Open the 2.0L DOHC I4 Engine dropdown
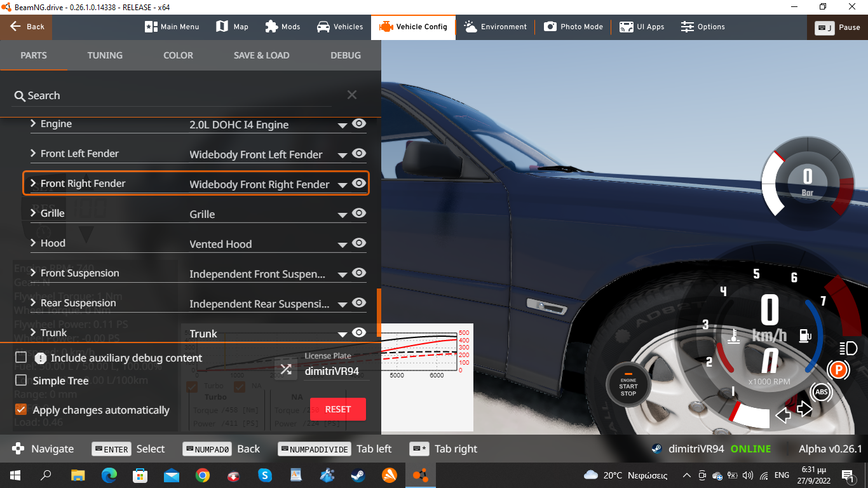Screen dimensions: 868x488 [268, 125]
